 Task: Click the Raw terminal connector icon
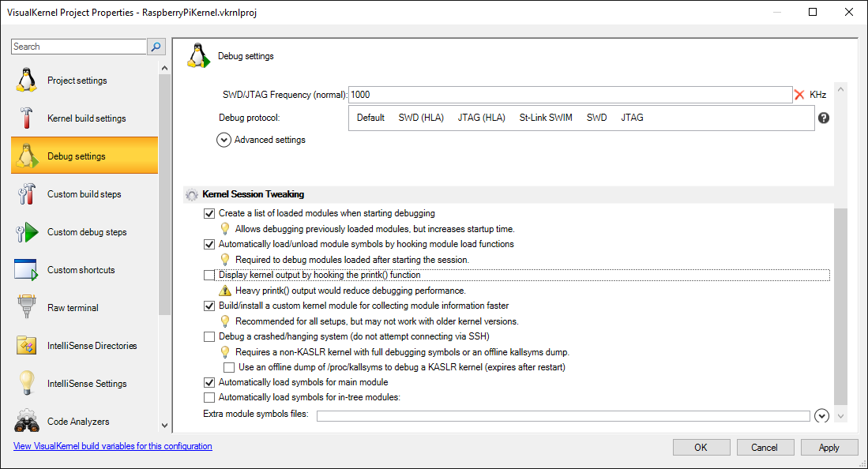pyautogui.click(x=26, y=307)
